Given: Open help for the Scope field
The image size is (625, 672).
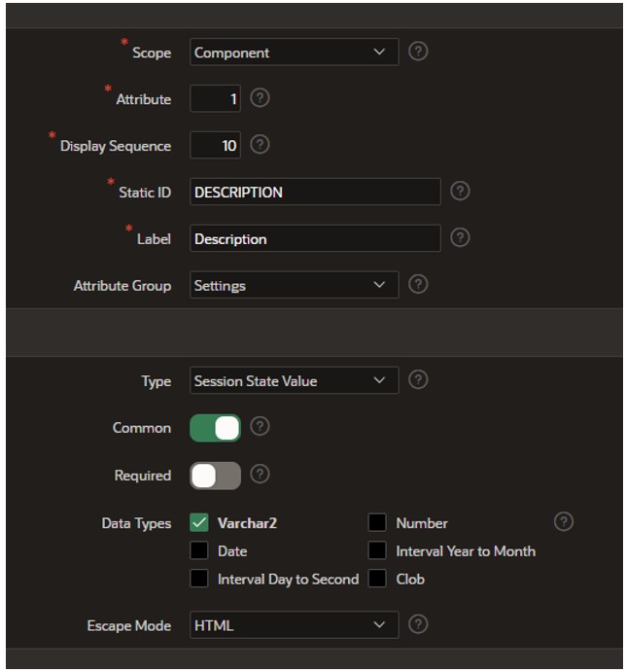Looking at the screenshot, I should (x=418, y=52).
